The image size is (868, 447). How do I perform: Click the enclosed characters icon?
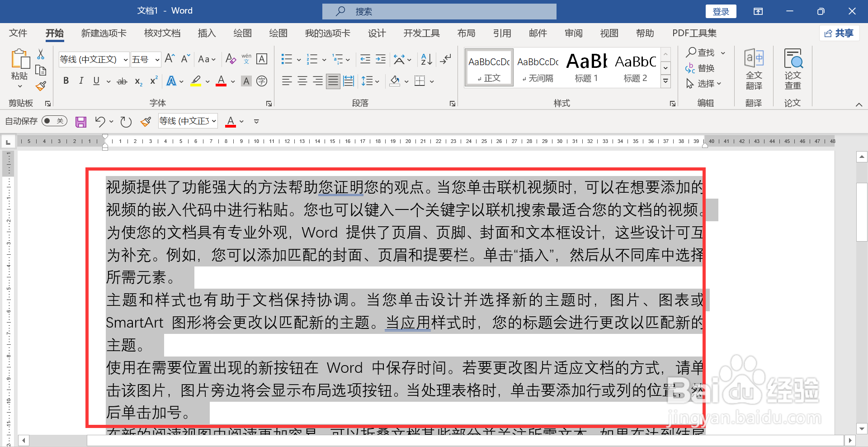click(262, 81)
